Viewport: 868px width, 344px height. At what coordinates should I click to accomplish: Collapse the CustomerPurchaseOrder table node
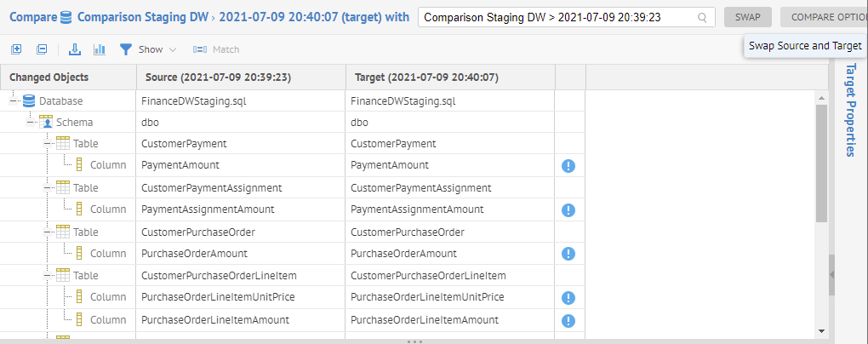[x=48, y=232]
